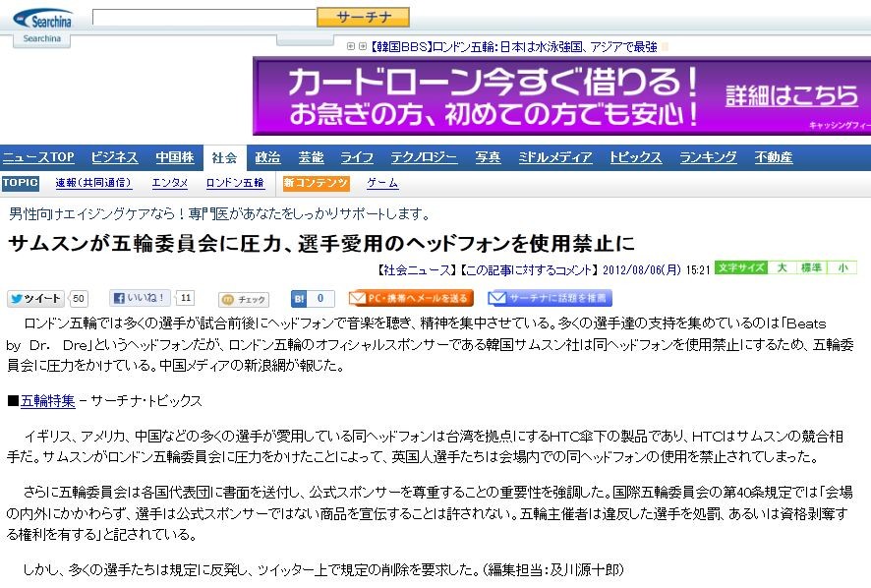Click the ロンドン五輪 topic link
Screen dimensions: 871x588
234,183
